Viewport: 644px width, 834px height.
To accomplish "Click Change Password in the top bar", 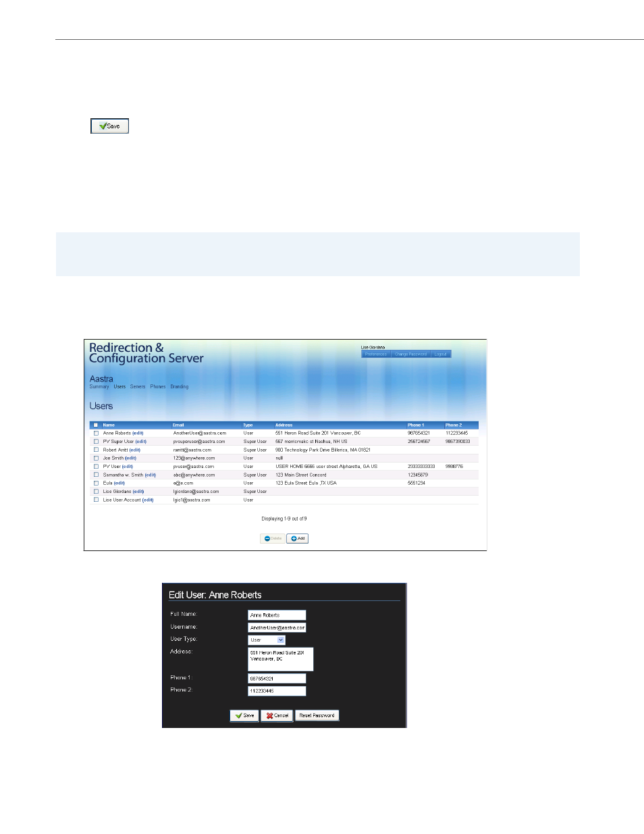I will 410,354.
